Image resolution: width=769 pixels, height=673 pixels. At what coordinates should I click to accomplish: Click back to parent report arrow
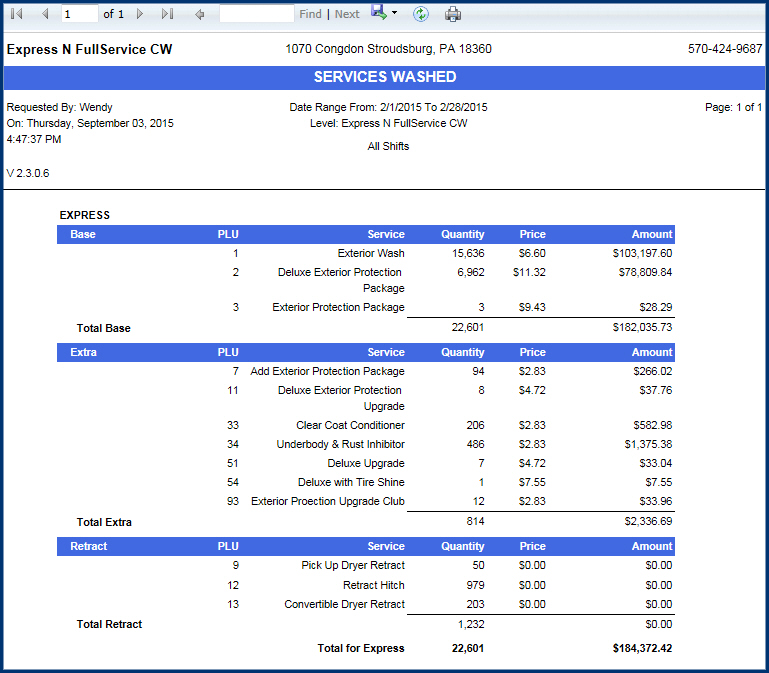tap(200, 14)
